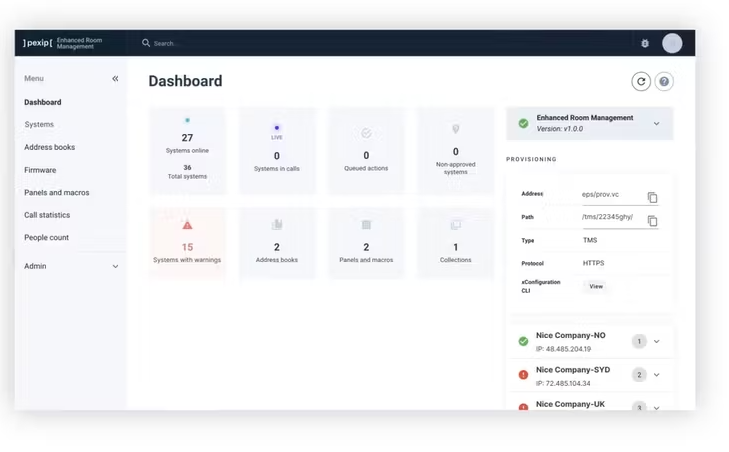Viewport: 729px width, 452px height.
Task: Copy the provisioning Path value
Action: [x=652, y=220]
